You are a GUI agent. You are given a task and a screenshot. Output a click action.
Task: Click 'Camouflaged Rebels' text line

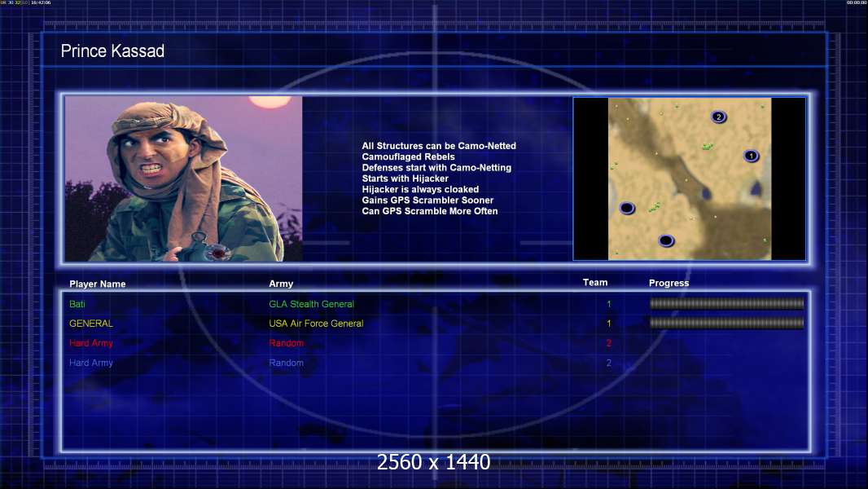click(409, 156)
